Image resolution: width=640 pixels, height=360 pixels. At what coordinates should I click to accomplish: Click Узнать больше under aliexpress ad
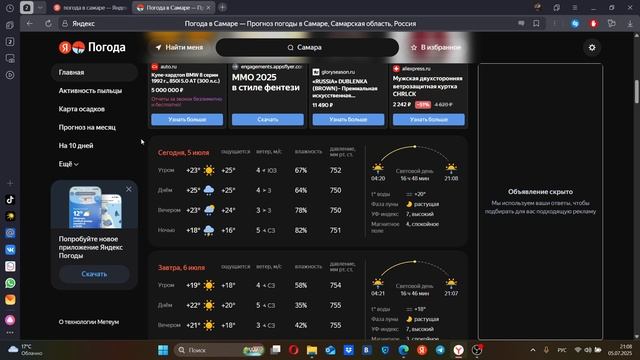coord(429,120)
